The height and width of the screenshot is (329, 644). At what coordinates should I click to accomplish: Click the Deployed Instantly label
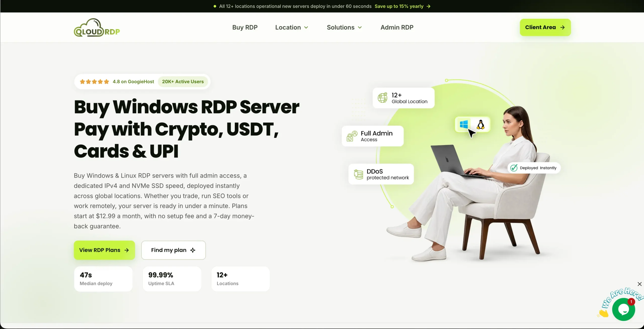point(538,168)
